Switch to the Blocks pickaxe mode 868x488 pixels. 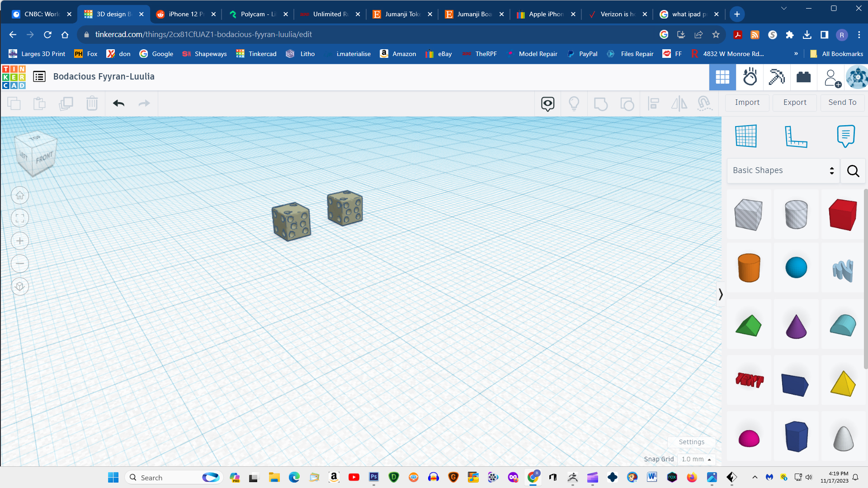coord(777,77)
